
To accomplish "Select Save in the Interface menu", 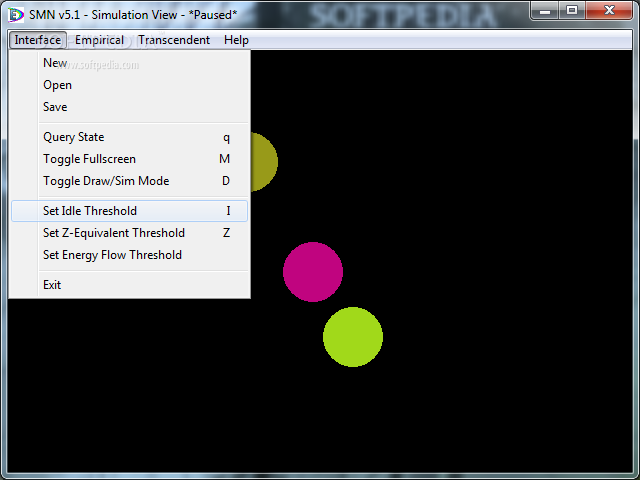I will click(129, 107).
